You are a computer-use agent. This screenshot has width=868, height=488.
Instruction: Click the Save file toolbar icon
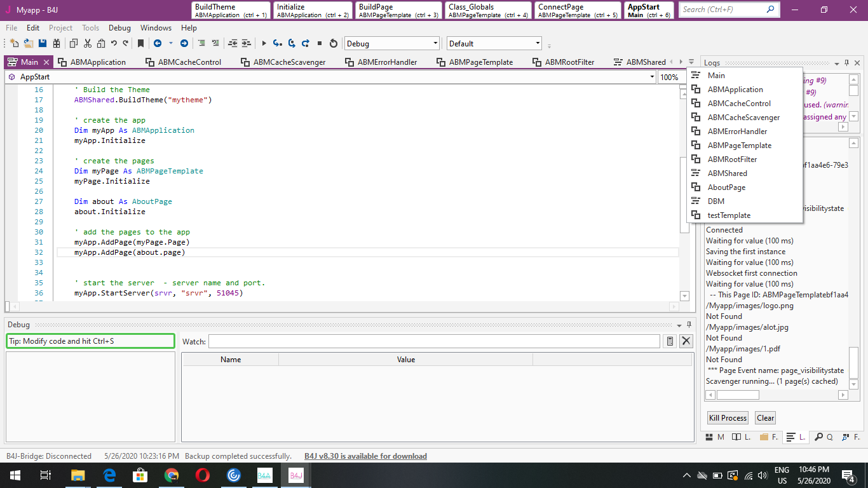43,43
